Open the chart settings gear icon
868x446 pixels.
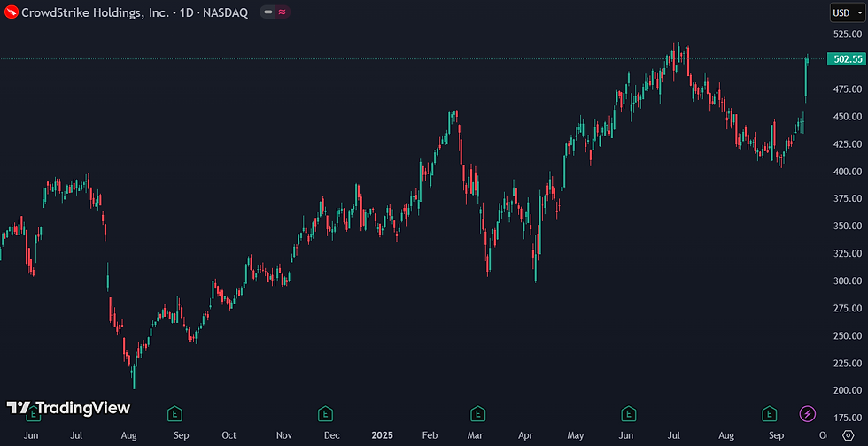pos(848,434)
